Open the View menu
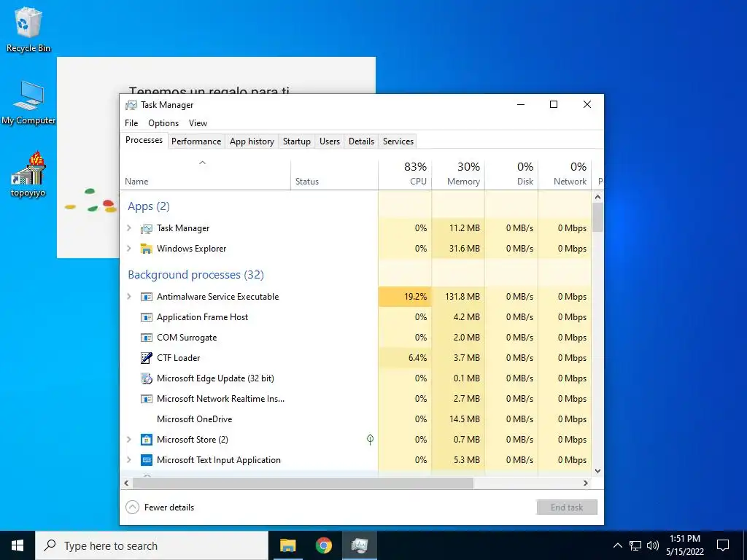The height and width of the screenshot is (560, 747). pyautogui.click(x=198, y=123)
